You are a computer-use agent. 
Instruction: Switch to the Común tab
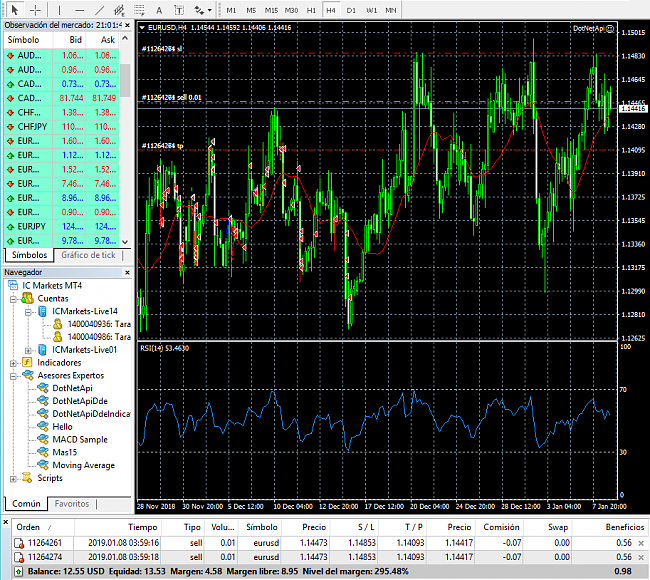pyautogui.click(x=26, y=504)
